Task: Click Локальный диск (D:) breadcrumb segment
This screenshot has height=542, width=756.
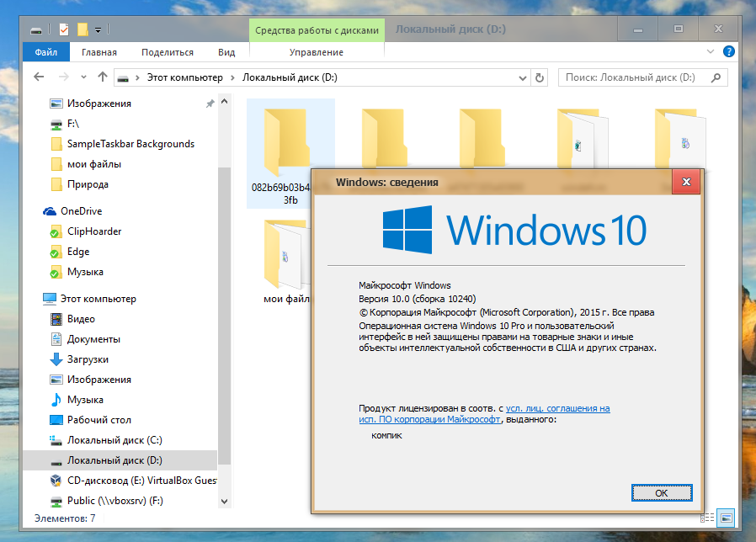Action: click(290, 77)
